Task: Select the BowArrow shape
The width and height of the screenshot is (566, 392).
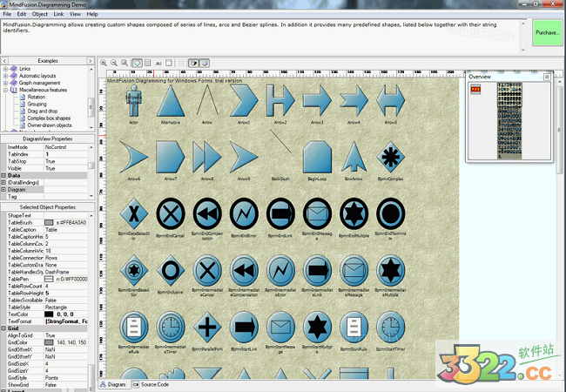Action: point(354,156)
